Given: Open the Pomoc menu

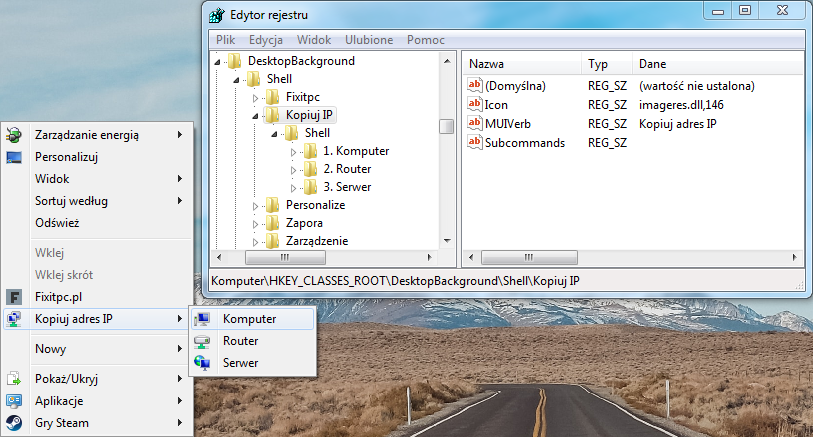Looking at the screenshot, I should [426, 40].
